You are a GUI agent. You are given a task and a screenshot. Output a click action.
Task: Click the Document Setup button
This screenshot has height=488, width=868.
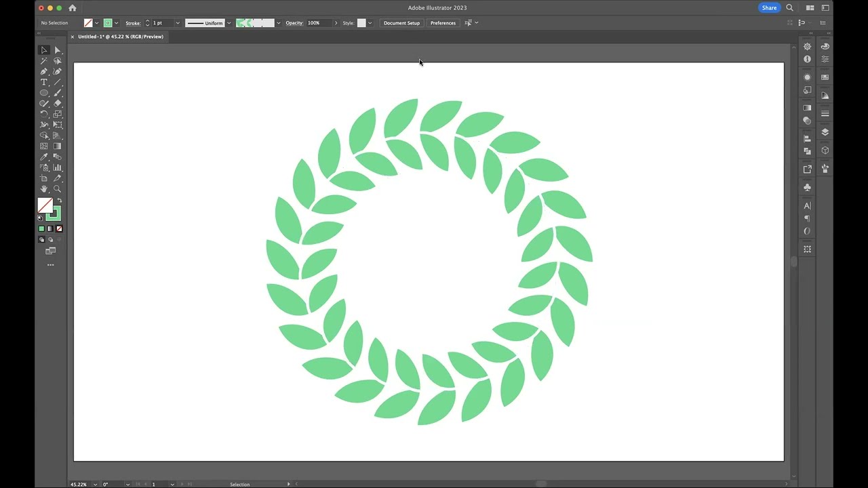point(401,23)
